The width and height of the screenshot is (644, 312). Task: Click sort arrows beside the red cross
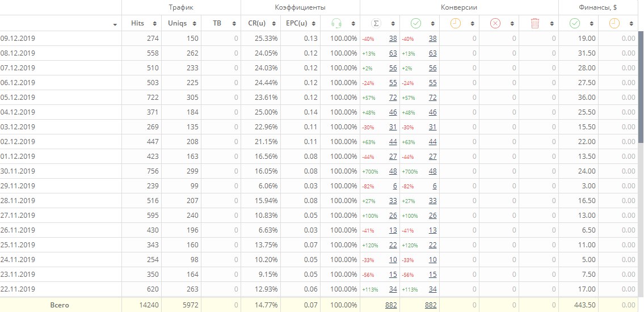[512, 24]
